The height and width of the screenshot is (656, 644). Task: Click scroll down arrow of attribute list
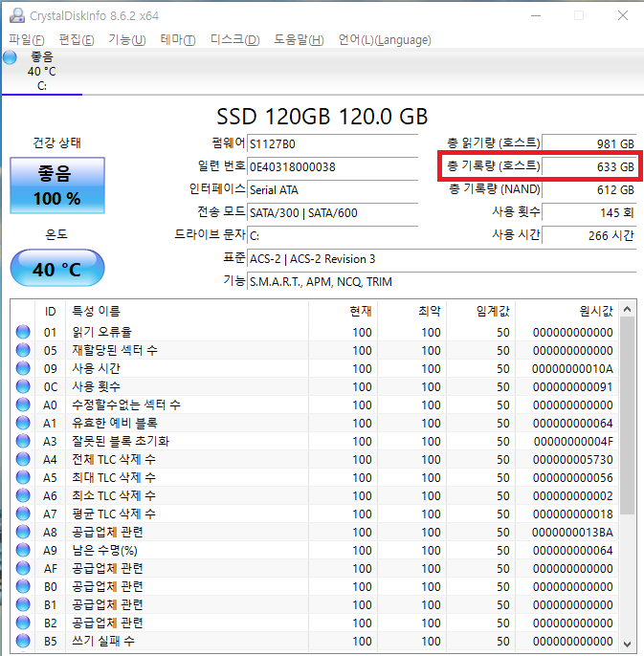(627, 644)
